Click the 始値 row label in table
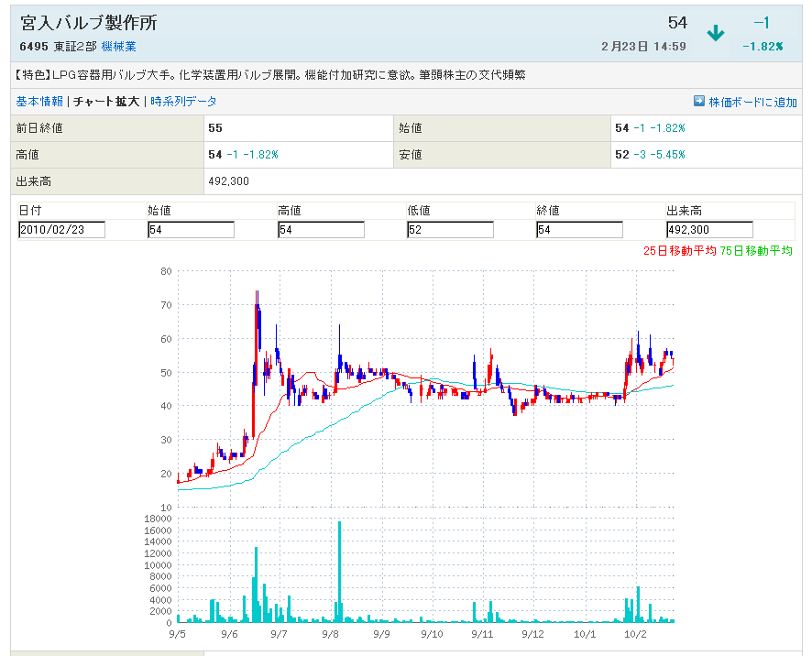This screenshot has height=656, width=812. pos(411,128)
